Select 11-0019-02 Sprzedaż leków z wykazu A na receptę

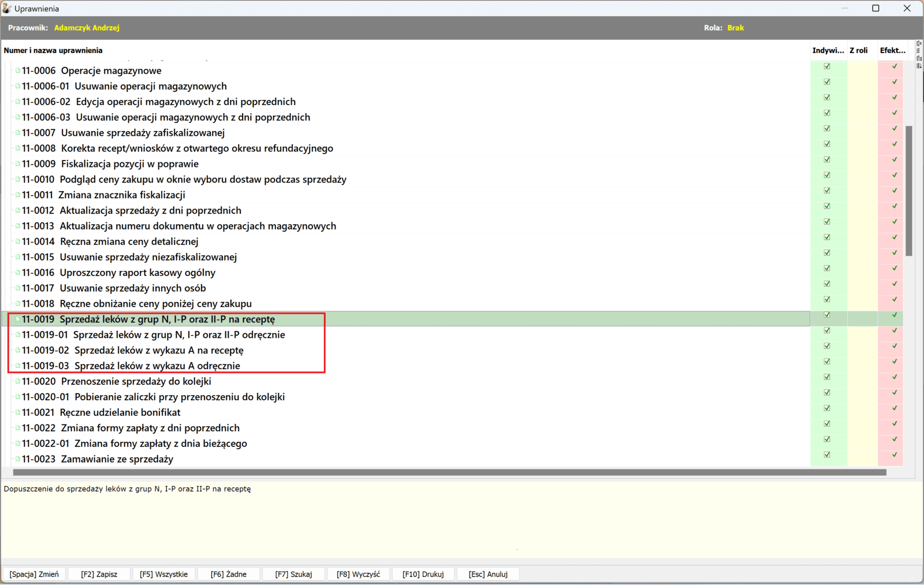[159, 351]
